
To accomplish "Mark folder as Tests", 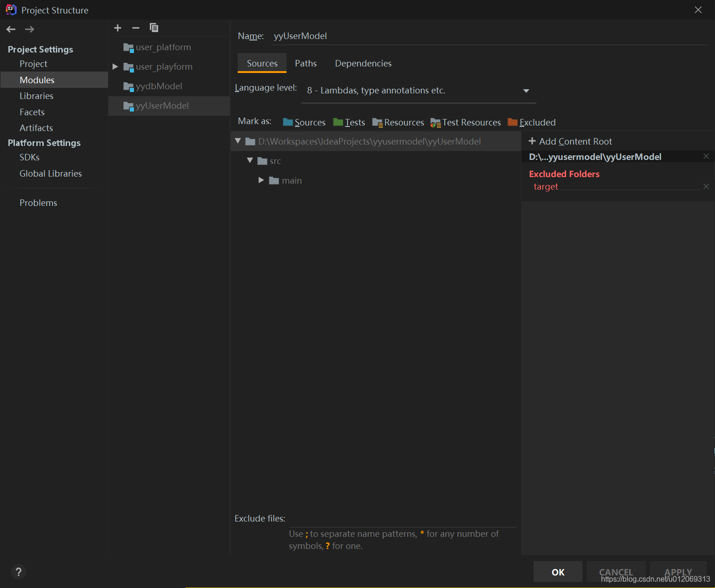I will (x=349, y=122).
